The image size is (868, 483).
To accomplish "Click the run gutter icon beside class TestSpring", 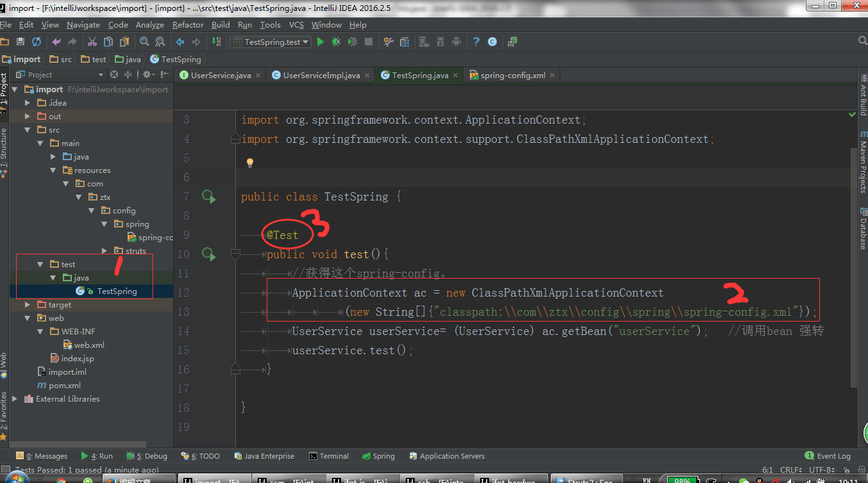I will tap(209, 197).
